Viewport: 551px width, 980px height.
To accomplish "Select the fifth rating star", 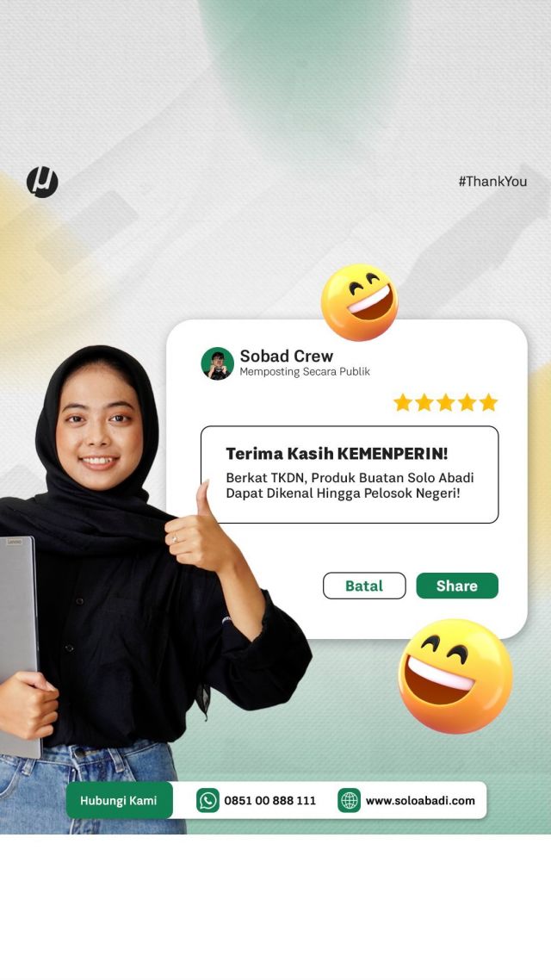I will (x=488, y=402).
